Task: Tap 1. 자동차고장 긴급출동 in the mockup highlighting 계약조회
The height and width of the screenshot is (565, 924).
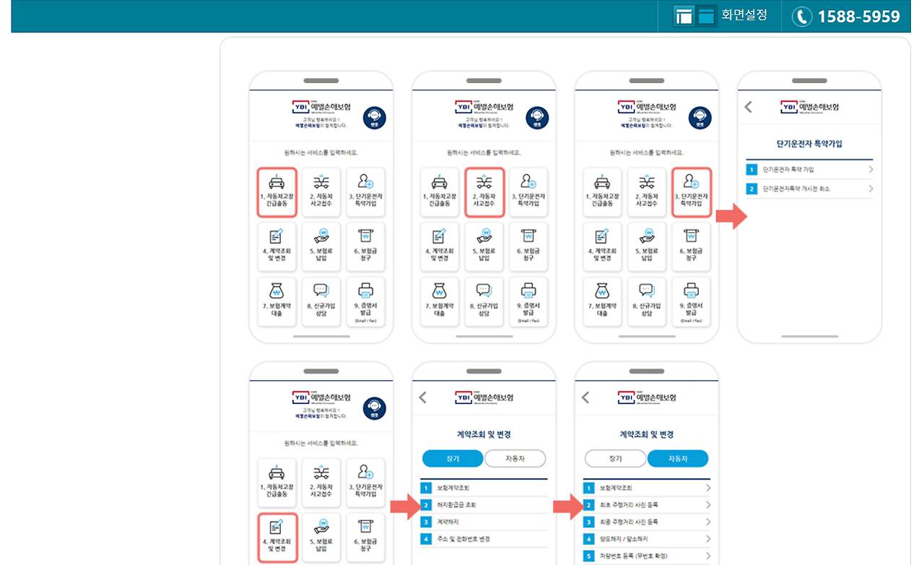Action: [276, 483]
